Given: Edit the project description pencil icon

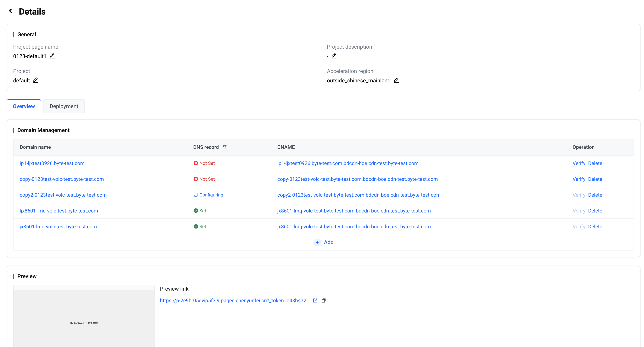Looking at the screenshot, I should [334, 56].
